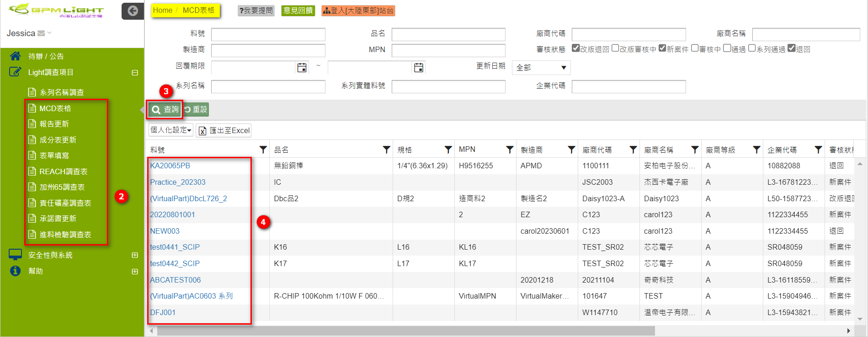Open 表單填寫 in the sidebar

[x=54, y=155]
